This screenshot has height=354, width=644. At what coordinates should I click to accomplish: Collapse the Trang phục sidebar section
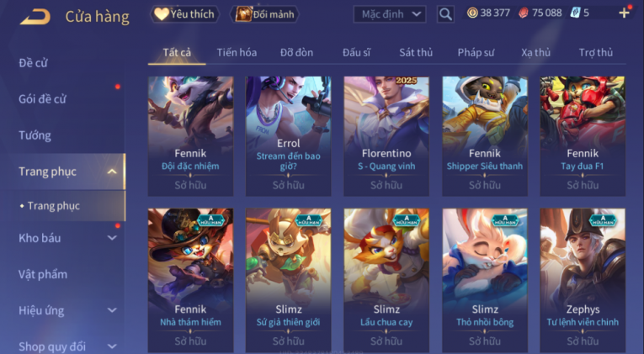(x=112, y=172)
